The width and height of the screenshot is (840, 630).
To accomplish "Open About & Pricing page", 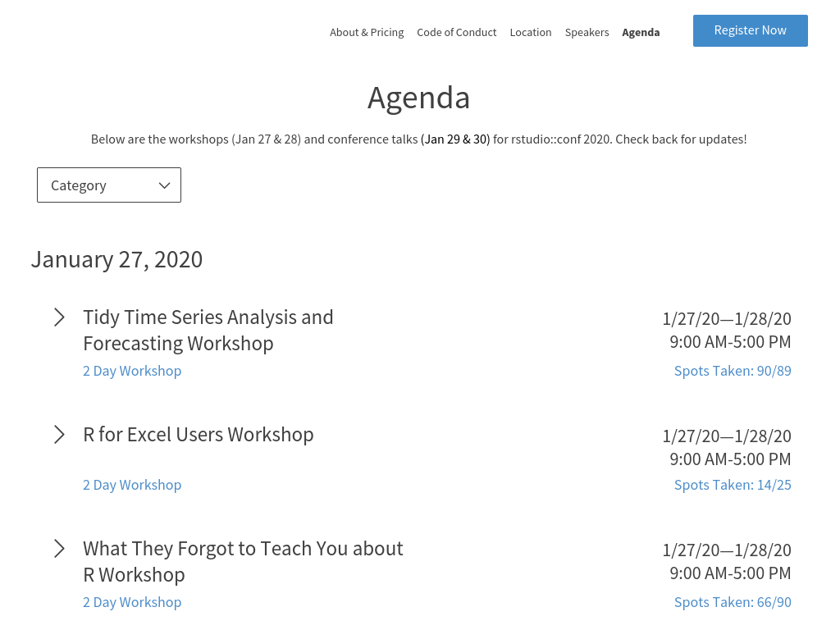I will click(367, 33).
